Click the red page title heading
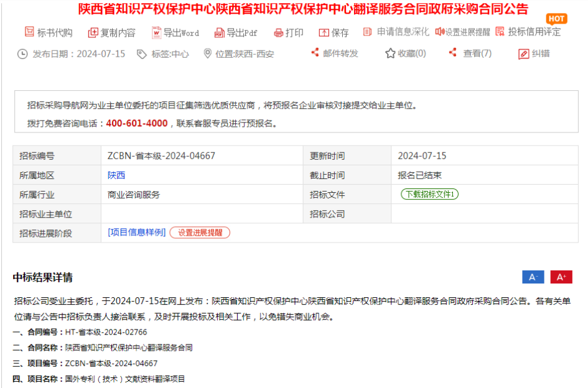588x388 pixels. click(x=304, y=9)
